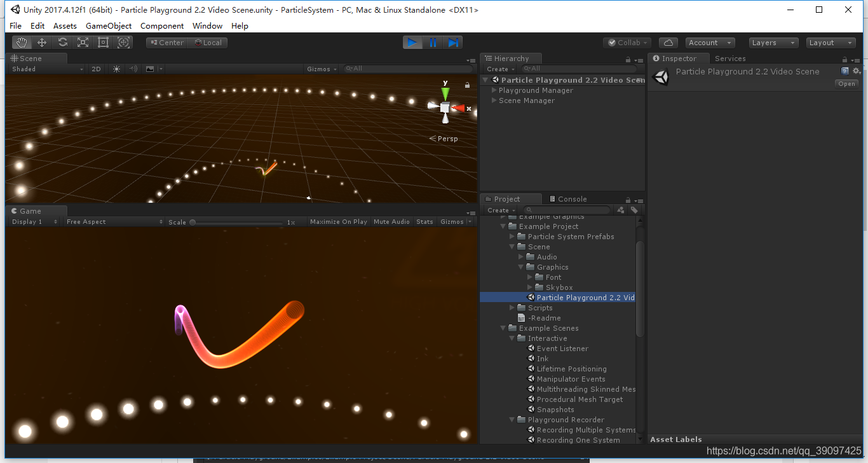Open the Layout dropdown
Viewport: 868px width, 463px height.
pos(831,43)
